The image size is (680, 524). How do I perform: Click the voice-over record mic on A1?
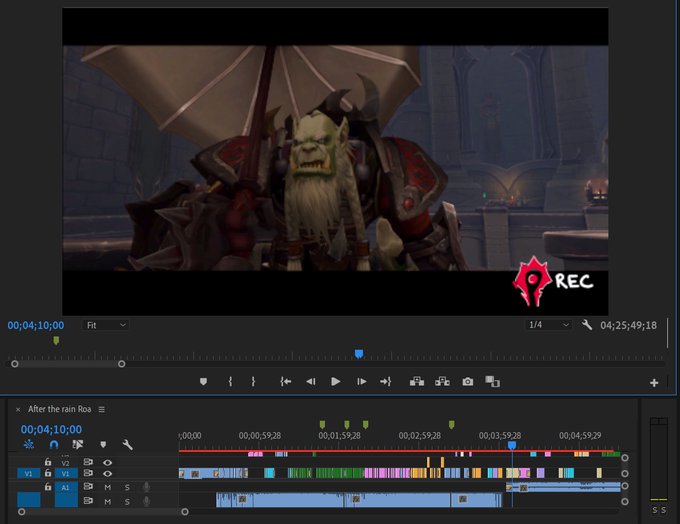coord(147,487)
